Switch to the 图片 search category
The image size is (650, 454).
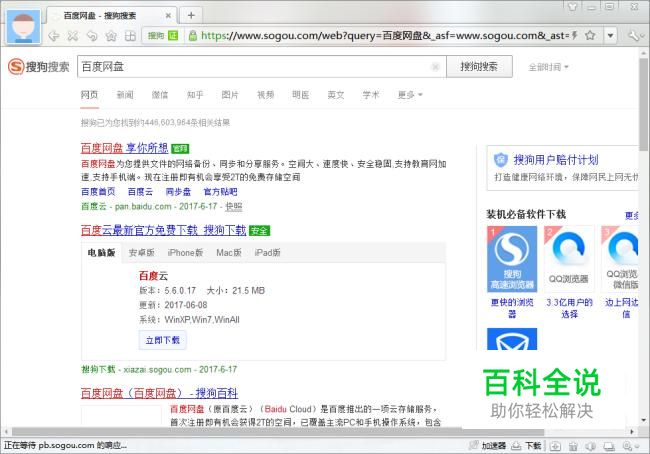click(x=230, y=95)
